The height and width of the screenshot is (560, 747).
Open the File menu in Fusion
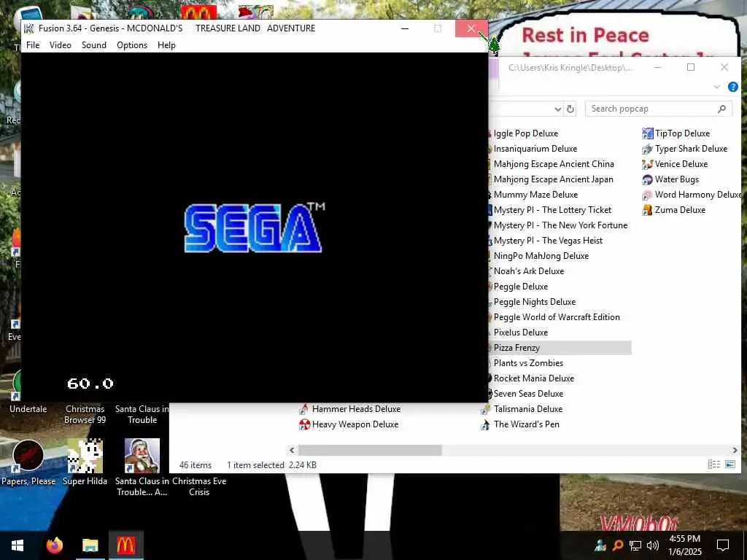tap(33, 45)
